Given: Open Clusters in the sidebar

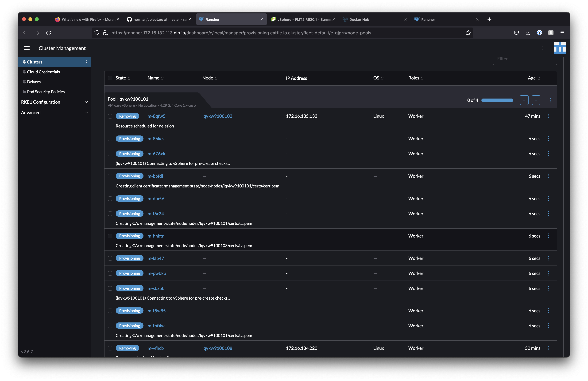Looking at the screenshot, I should pos(54,62).
